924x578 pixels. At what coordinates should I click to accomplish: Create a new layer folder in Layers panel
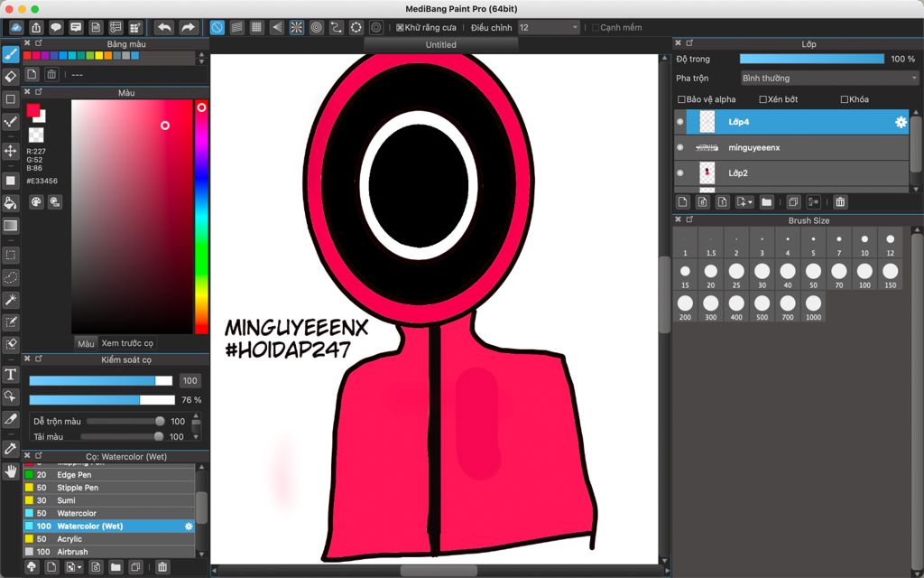pyautogui.click(x=766, y=201)
